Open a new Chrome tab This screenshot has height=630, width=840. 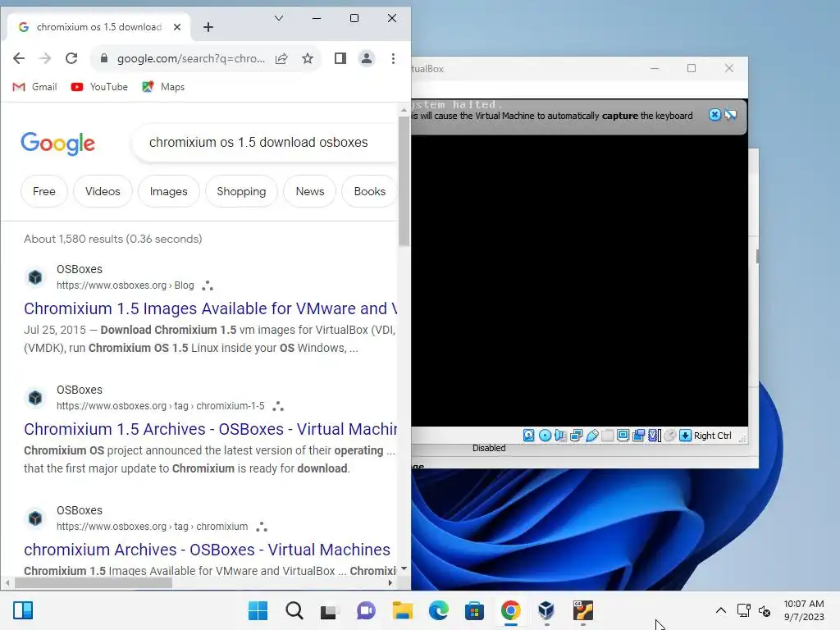[208, 27]
